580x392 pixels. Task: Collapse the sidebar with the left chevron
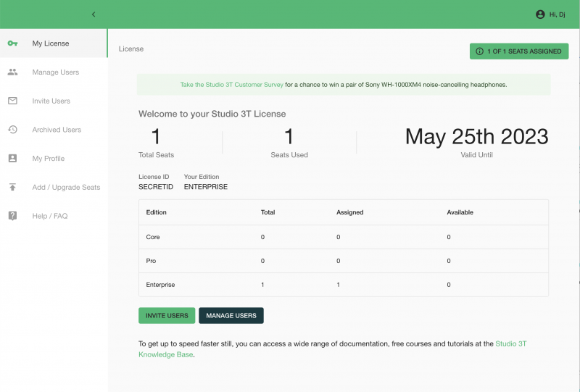point(94,14)
